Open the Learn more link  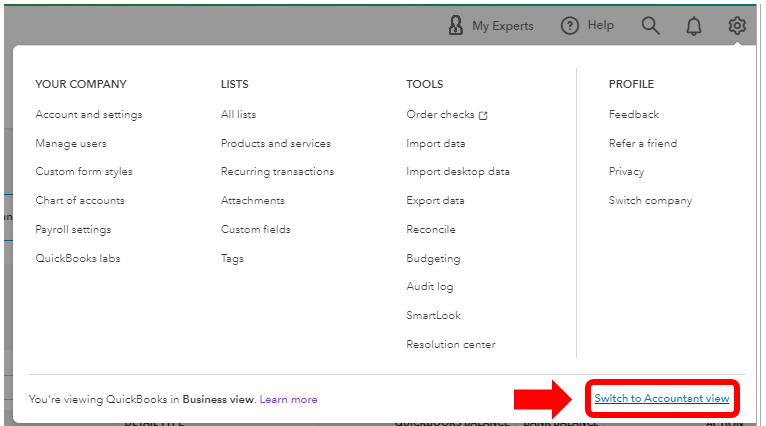click(x=288, y=399)
